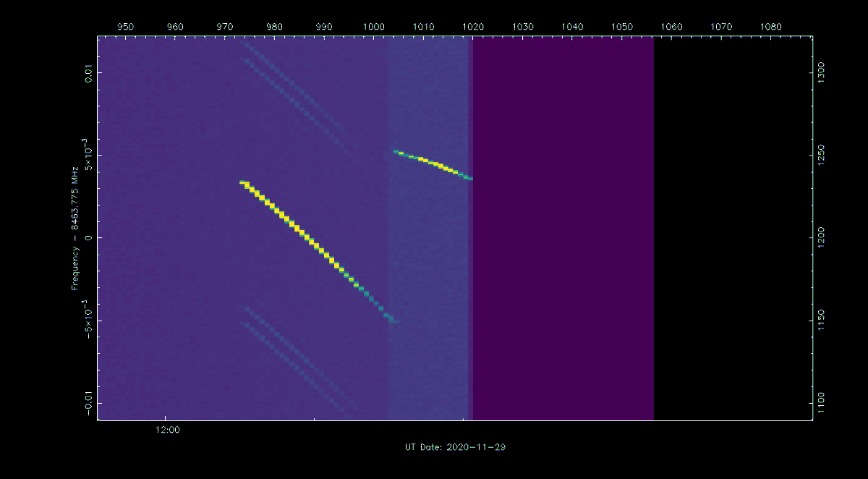868x479 pixels.
Task: Click the 1000 tick label on top axis
Action: pyautogui.click(x=374, y=27)
